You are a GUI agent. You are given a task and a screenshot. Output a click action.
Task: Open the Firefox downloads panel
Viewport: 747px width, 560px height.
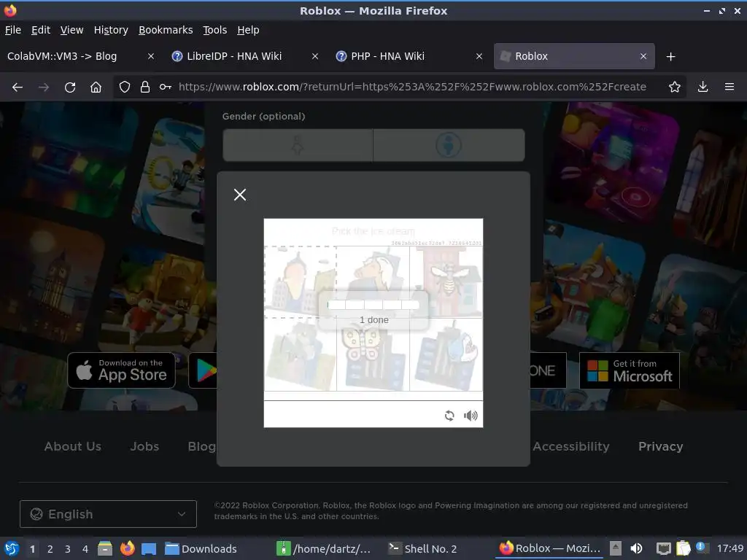click(x=703, y=87)
